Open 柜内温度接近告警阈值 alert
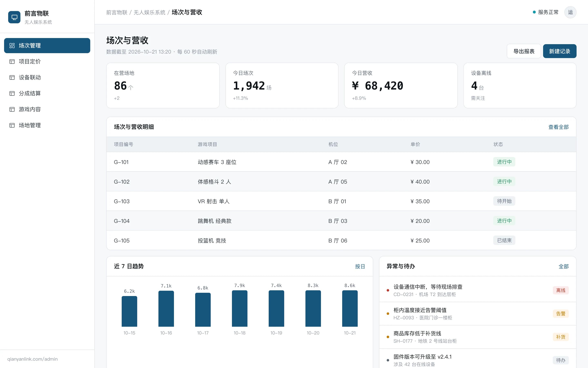Image resolution: width=588 pixels, height=368 pixels. click(x=478, y=314)
